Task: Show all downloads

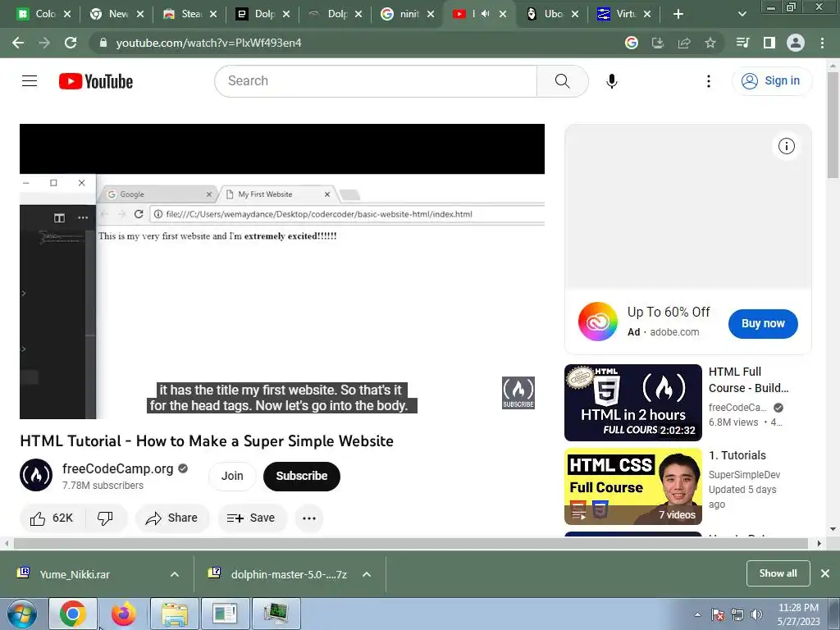Action: click(x=778, y=573)
